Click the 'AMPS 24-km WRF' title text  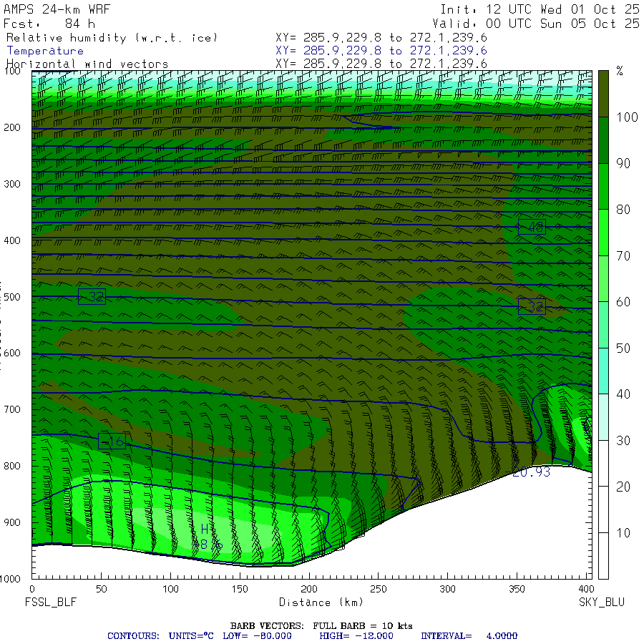click(57, 9)
